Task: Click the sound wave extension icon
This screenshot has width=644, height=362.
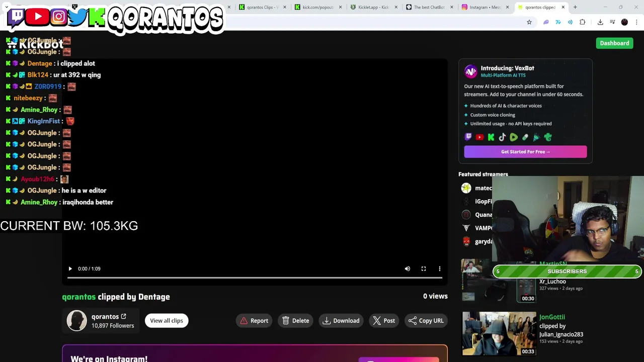Action: tap(570, 22)
